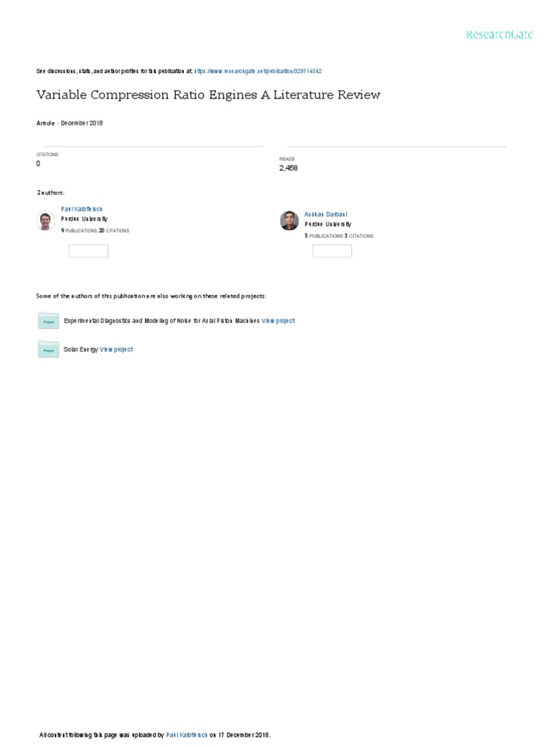Click the Citations count of 0

click(38, 164)
